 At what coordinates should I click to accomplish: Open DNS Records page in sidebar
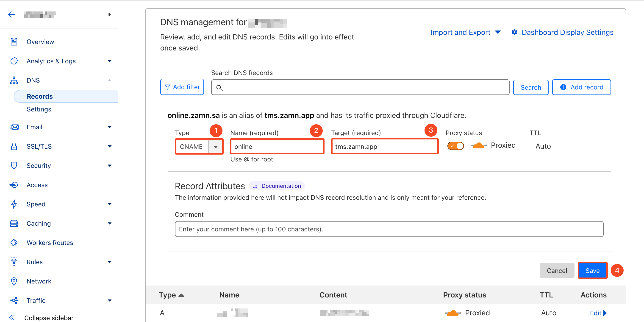click(x=66, y=96)
